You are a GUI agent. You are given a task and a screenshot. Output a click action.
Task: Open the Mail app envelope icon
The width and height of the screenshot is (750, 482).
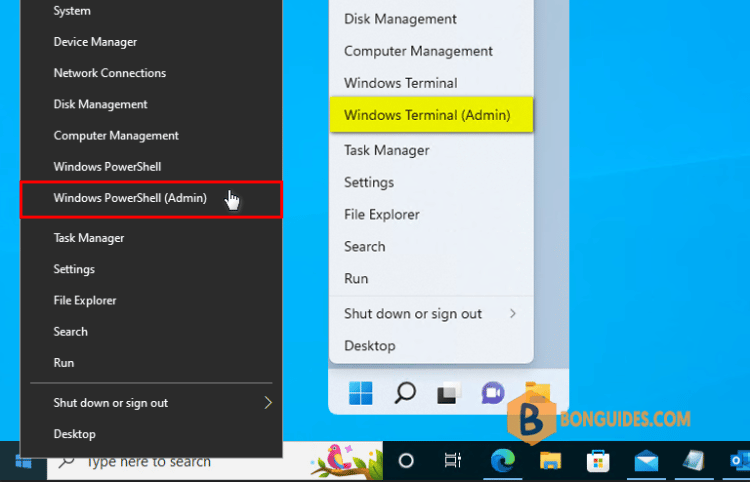(x=646, y=461)
